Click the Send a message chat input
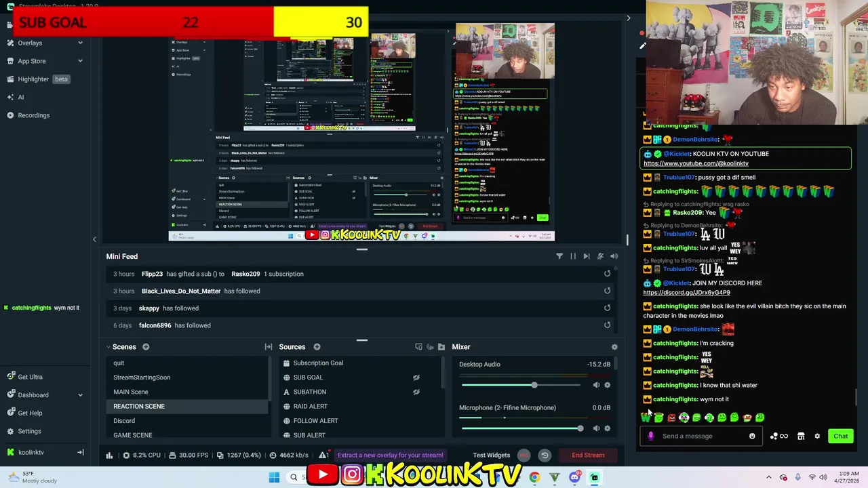The height and width of the screenshot is (488, 868). [x=702, y=436]
